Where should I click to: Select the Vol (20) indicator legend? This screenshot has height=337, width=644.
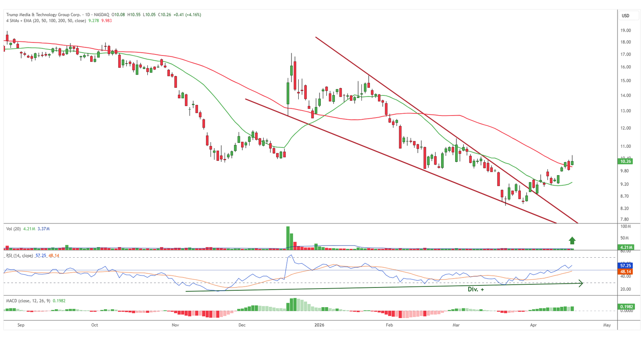(13, 229)
